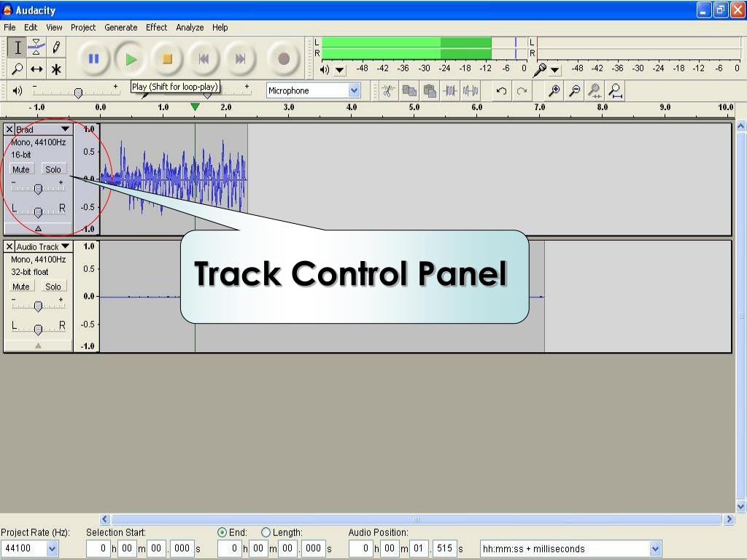The image size is (747, 560).
Task: Select the Zoom magnifier tool
Action: pos(18,69)
